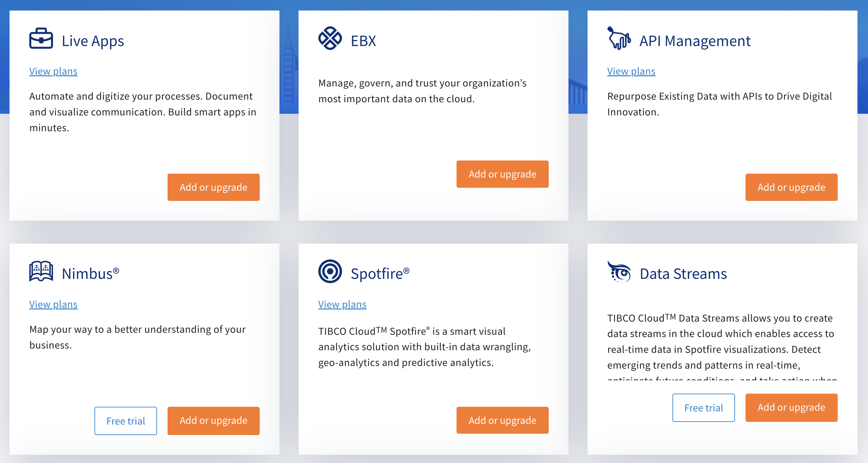The width and height of the screenshot is (868, 463).
Task: Open View plans link for API Management
Action: pos(631,71)
